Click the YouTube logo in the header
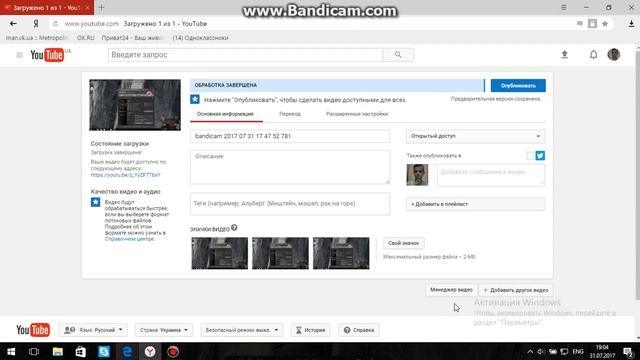The height and width of the screenshot is (360, 640). [47, 55]
